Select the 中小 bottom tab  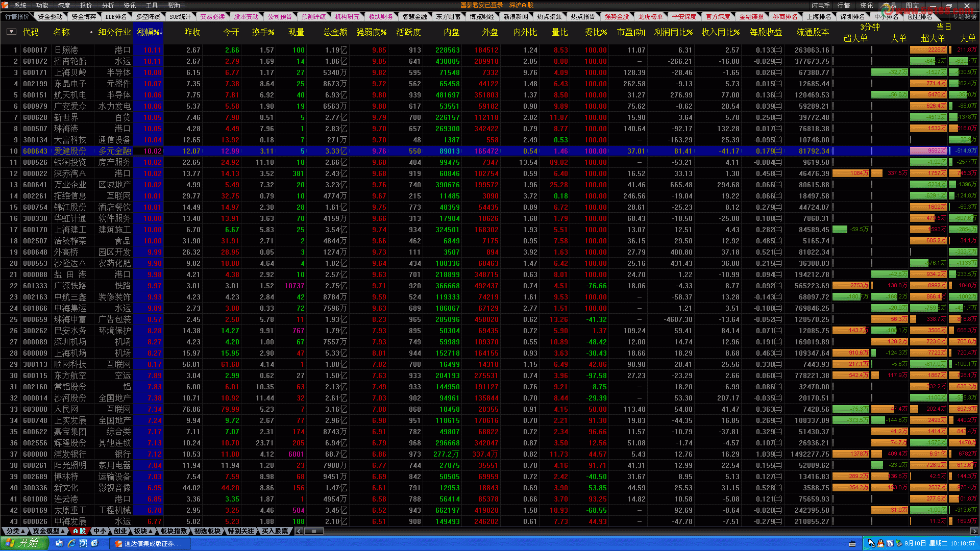pyautogui.click(x=100, y=531)
